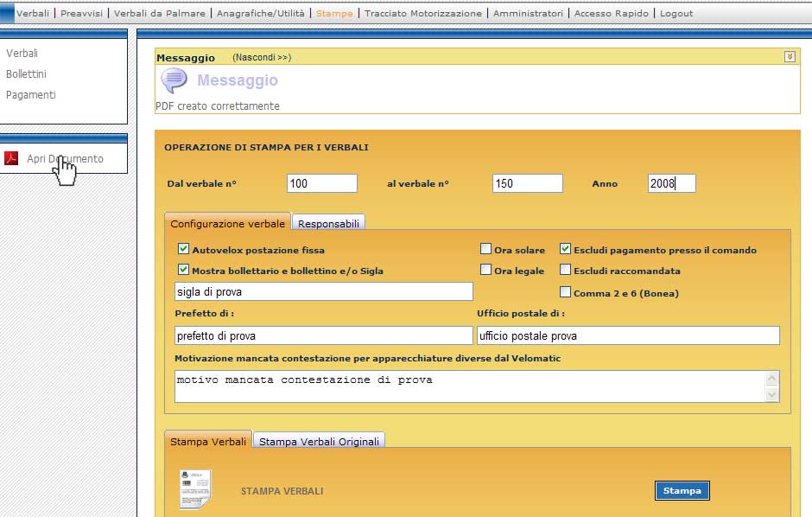Screen dimensions: 812x517
Task: Check Comma 2 e 6 (Bonea)
Action: coord(566,291)
